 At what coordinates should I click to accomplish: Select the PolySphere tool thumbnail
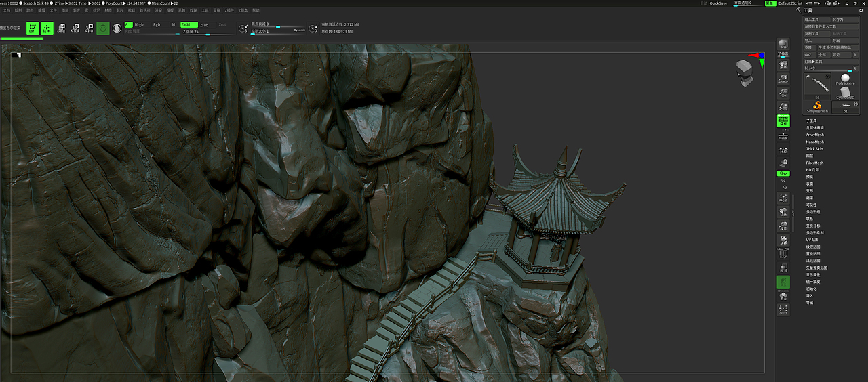[x=845, y=79]
